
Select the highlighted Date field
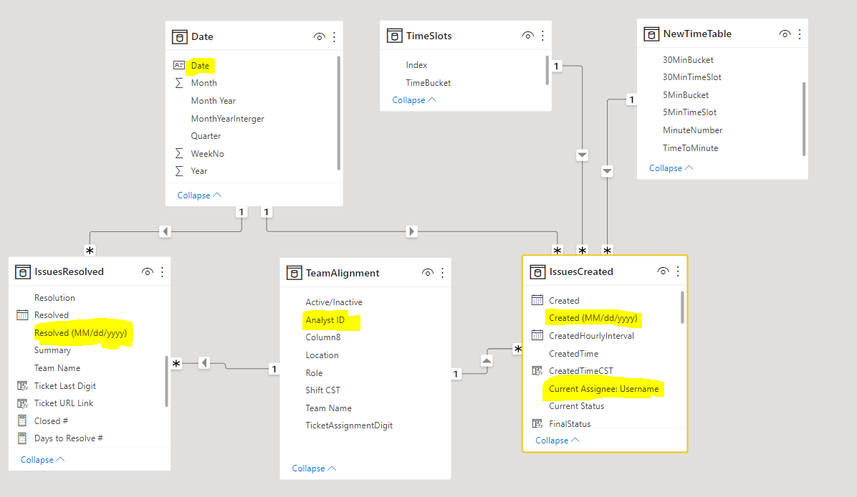click(200, 66)
